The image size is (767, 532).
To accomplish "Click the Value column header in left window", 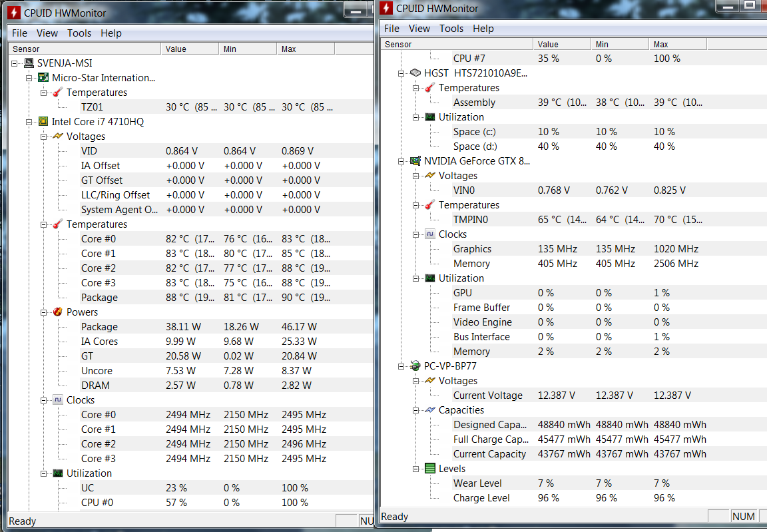I will [x=190, y=49].
